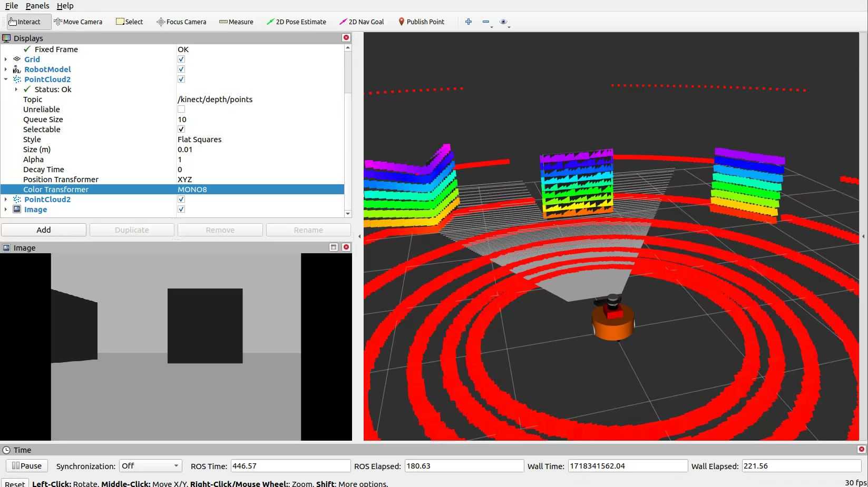Enable the Unreliable checkbox
This screenshot has height=487, width=868.
click(181, 110)
